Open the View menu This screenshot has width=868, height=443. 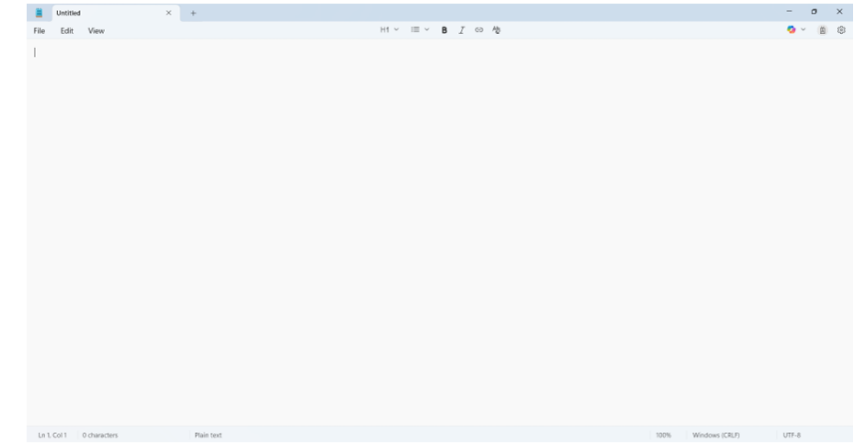(96, 31)
